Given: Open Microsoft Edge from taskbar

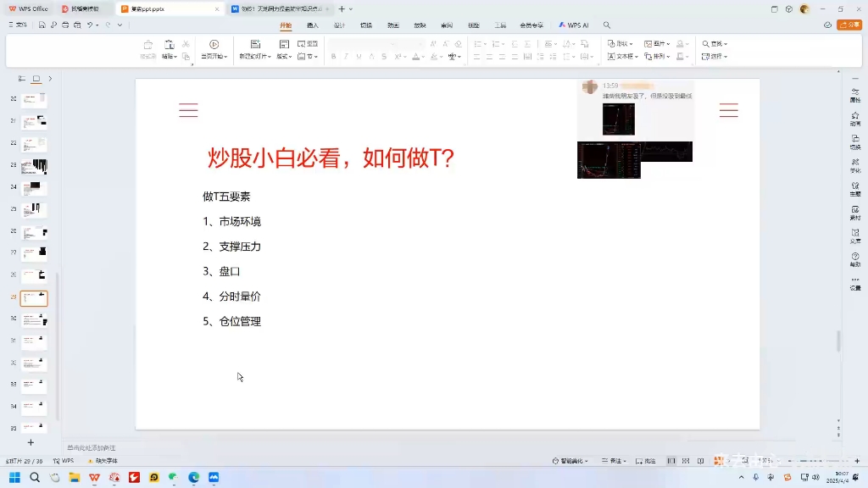Looking at the screenshot, I should (194, 478).
